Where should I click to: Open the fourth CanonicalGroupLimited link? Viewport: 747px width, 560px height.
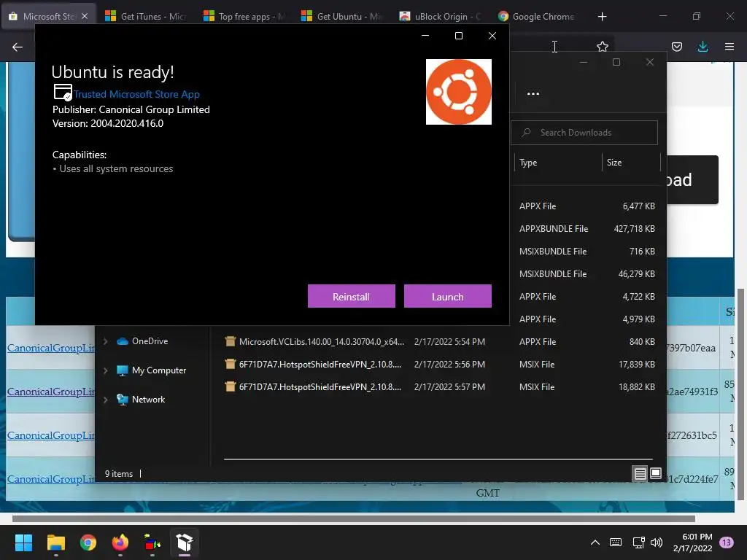[x=51, y=479]
